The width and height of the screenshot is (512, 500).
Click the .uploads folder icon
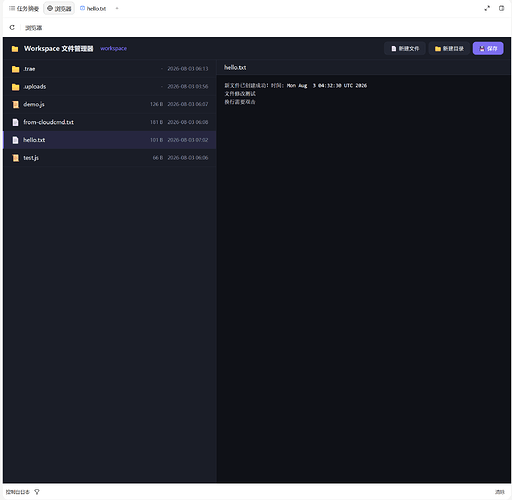(x=15, y=87)
